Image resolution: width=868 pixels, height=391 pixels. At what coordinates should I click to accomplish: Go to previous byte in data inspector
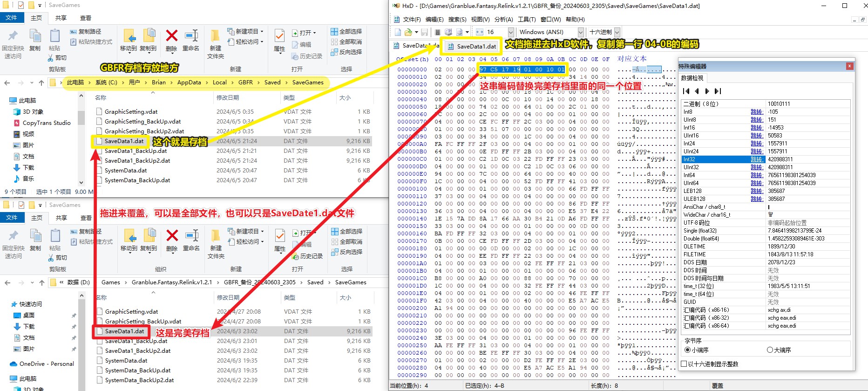click(x=697, y=91)
